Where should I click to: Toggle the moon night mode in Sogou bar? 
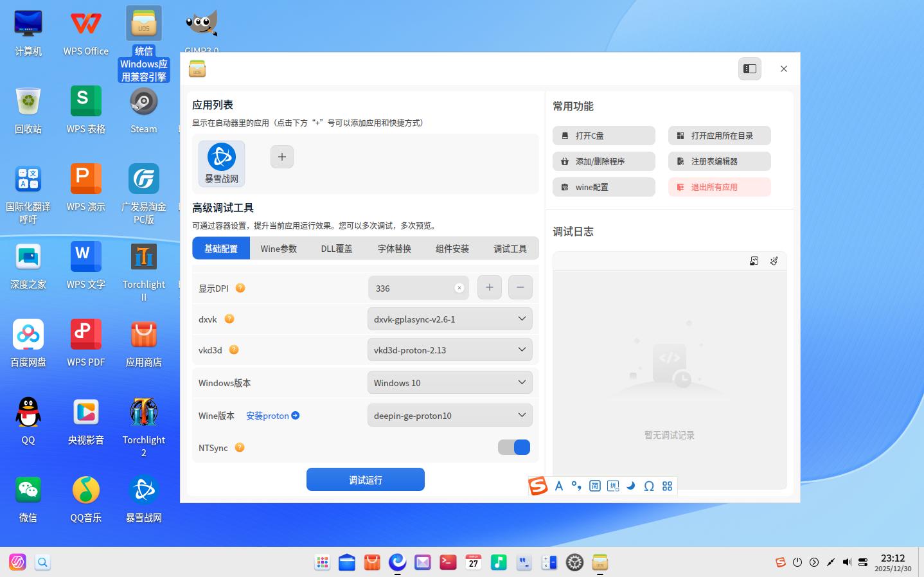pyautogui.click(x=631, y=486)
